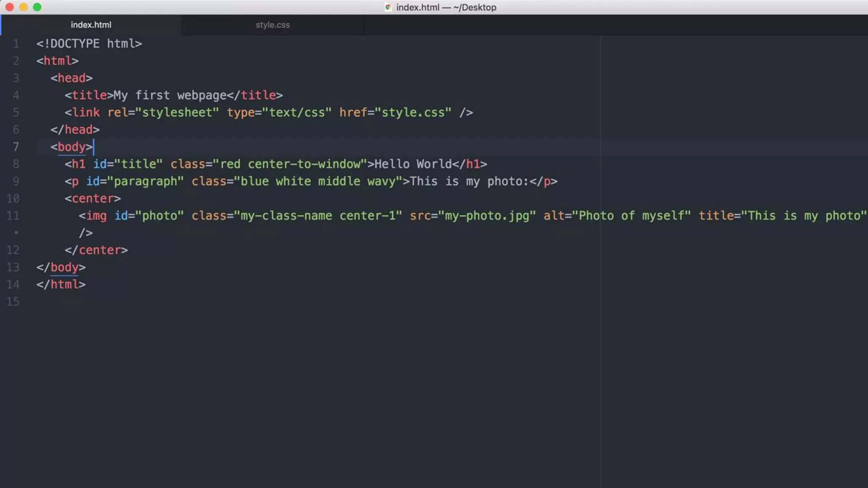Click the soft-wrap dot below line 11
Viewport: 868px width, 488px height.
(16, 233)
